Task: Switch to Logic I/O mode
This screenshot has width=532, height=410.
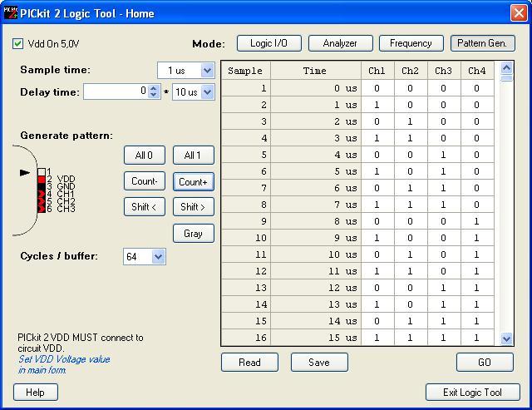Action: (x=268, y=43)
